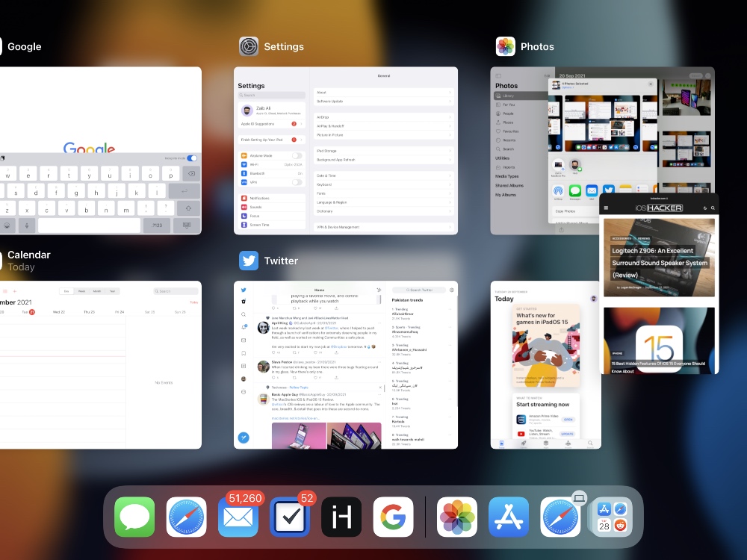Open AirDrop row chevron in General settings
Image resolution: width=747 pixels, height=560 pixels.
(x=450, y=117)
